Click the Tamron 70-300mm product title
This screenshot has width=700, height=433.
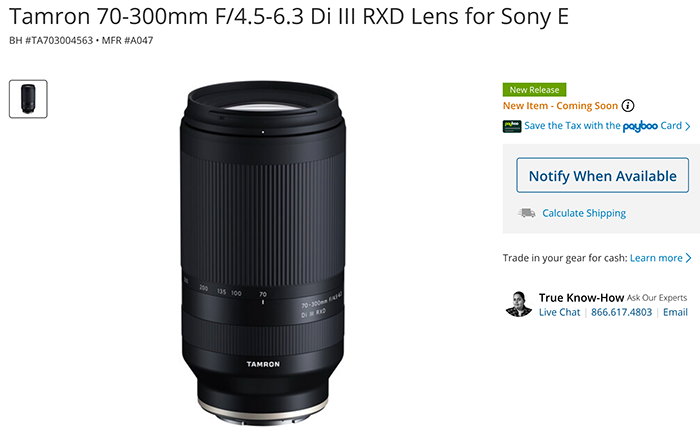click(x=289, y=17)
